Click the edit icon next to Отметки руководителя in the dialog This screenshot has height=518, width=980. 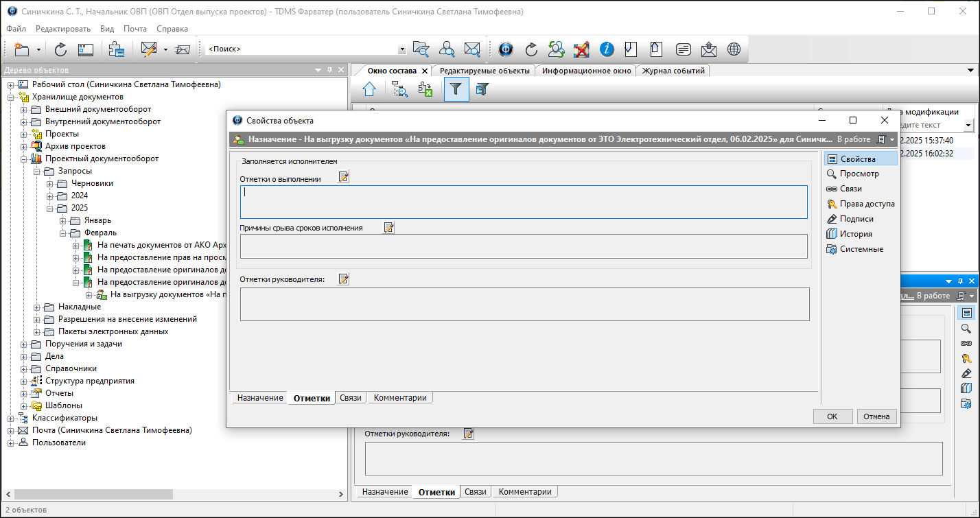coord(344,279)
